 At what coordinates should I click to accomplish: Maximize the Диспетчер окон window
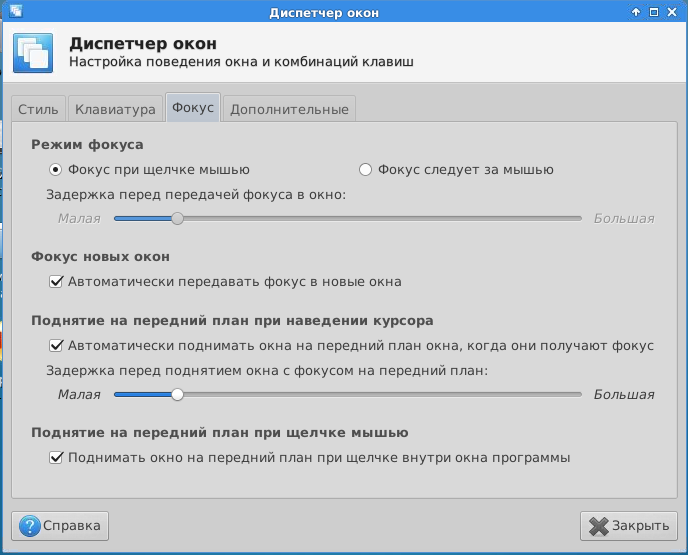[x=654, y=12]
